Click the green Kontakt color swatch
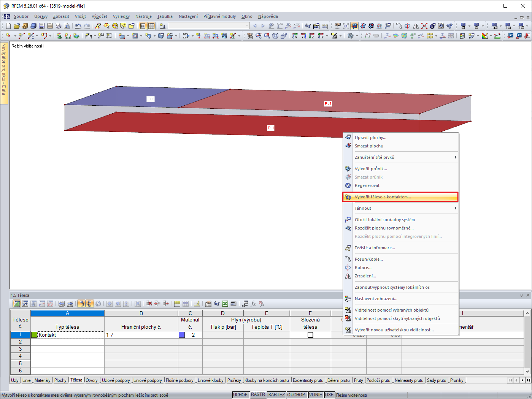The width and height of the screenshot is (532, 399). 34,335
